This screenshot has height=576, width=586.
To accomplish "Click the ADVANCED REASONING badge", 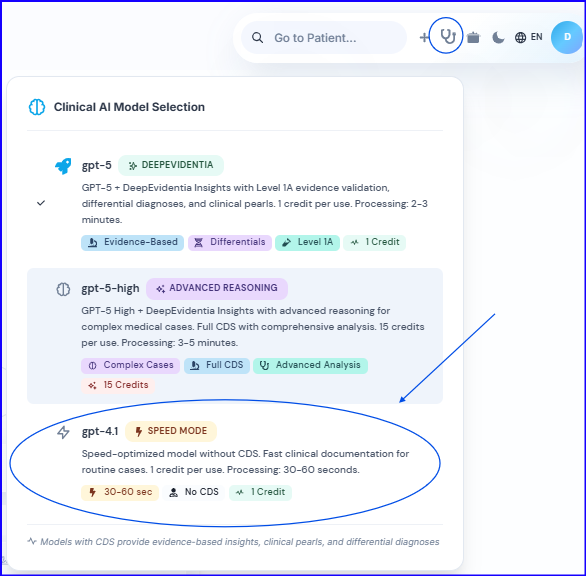I will [x=217, y=288].
